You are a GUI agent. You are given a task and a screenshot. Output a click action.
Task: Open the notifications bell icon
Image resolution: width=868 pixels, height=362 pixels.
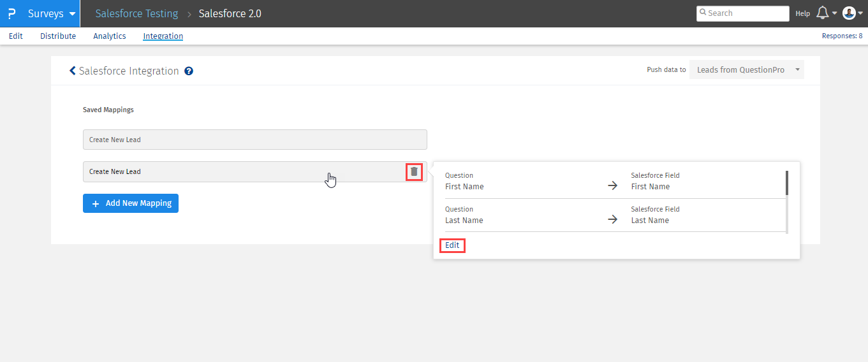[823, 13]
